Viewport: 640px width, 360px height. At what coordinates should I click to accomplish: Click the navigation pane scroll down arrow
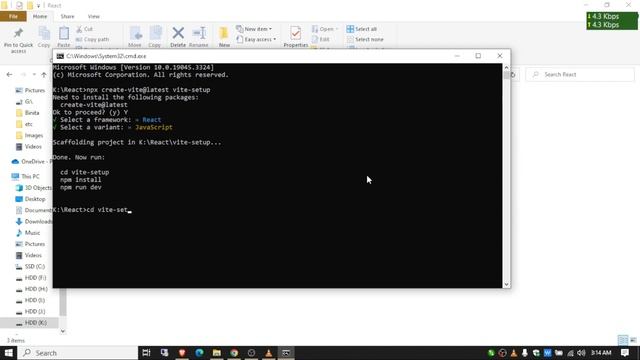pyautogui.click(x=63, y=331)
